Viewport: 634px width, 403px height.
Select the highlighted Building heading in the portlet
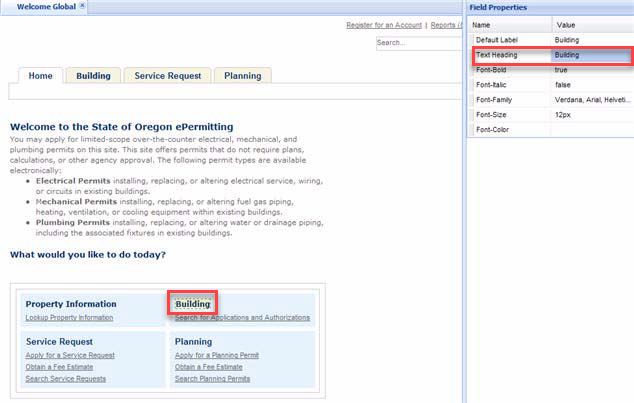192,303
